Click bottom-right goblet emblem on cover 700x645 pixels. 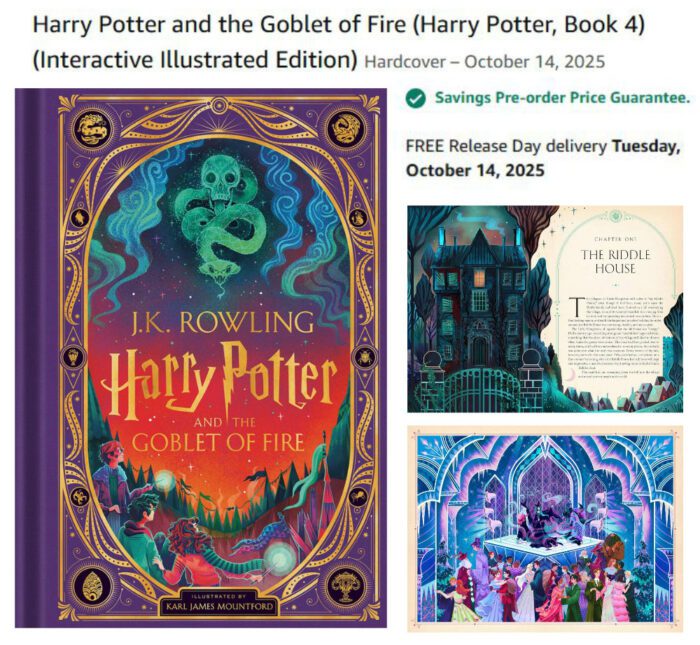(345, 585)
